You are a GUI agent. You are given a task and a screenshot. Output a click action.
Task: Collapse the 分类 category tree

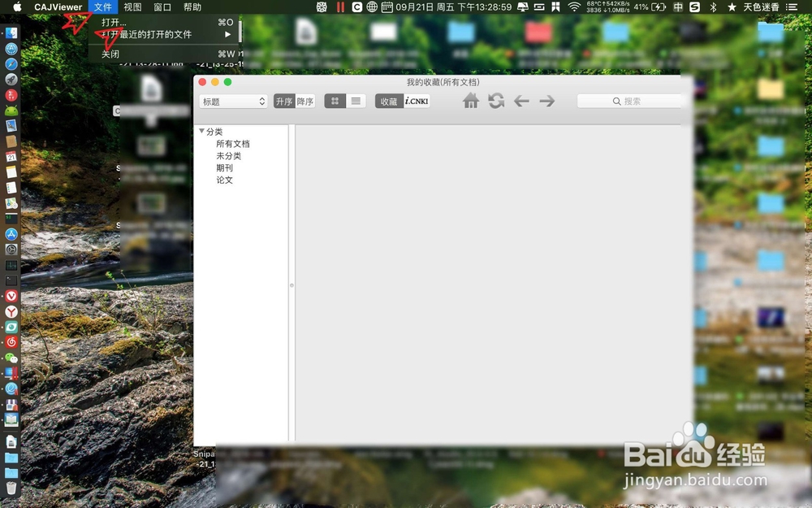point(202,131)
